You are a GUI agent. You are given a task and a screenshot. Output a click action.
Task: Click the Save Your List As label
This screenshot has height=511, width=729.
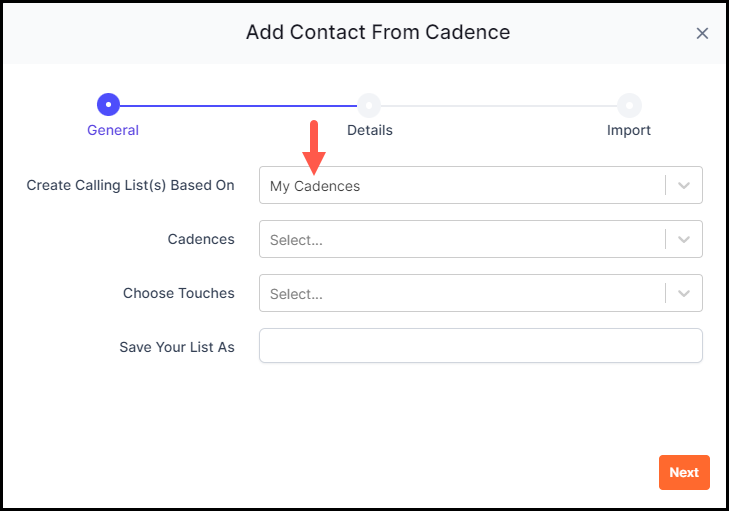[x=177, y=347]
